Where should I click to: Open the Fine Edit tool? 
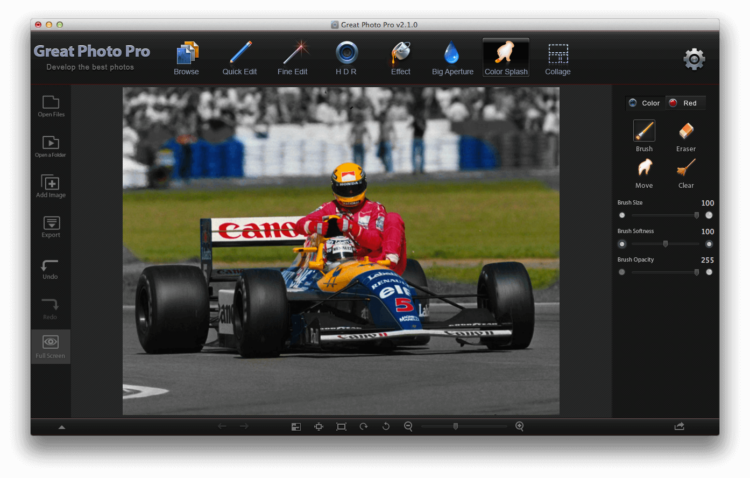293,58
